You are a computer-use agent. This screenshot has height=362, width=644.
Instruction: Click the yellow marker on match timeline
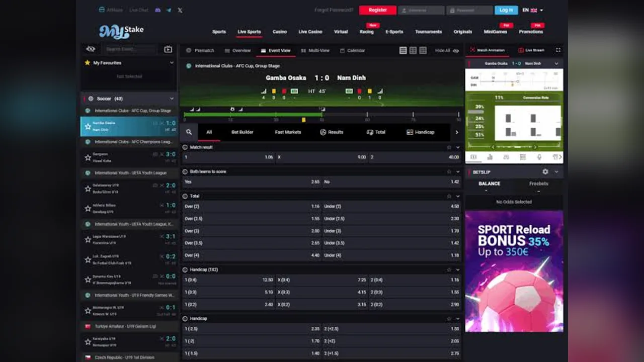pos(303,120)
